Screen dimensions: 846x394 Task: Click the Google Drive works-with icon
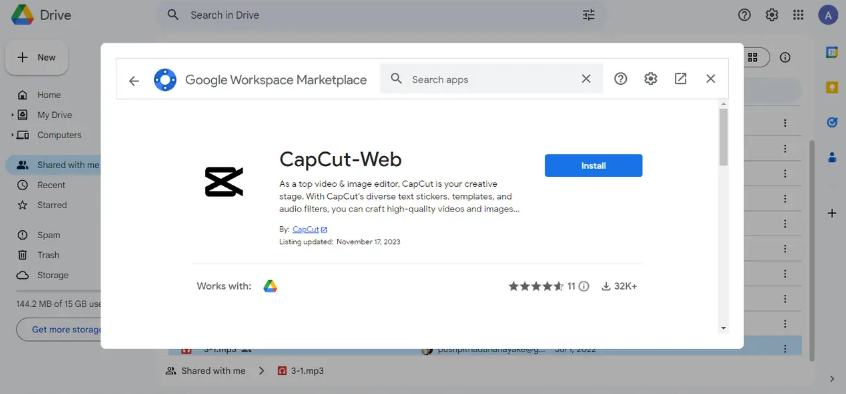coord(270,286)
